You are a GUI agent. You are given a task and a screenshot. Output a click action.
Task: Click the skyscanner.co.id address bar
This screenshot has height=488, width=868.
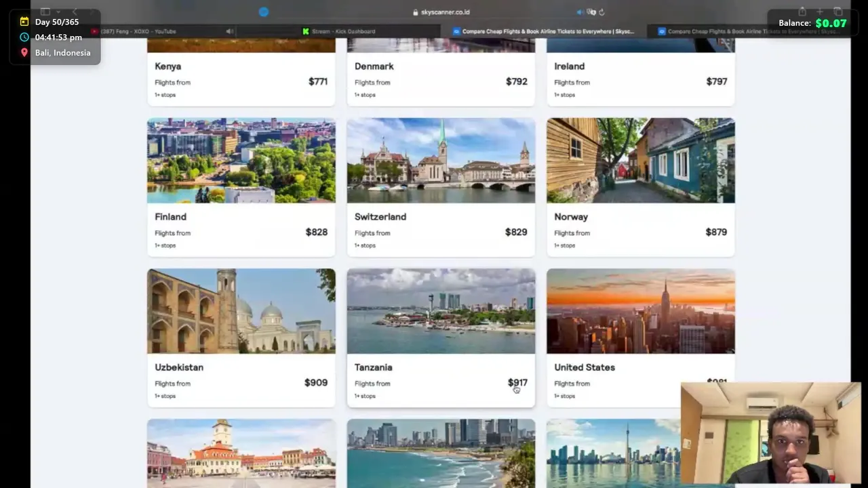pos(441,12)
